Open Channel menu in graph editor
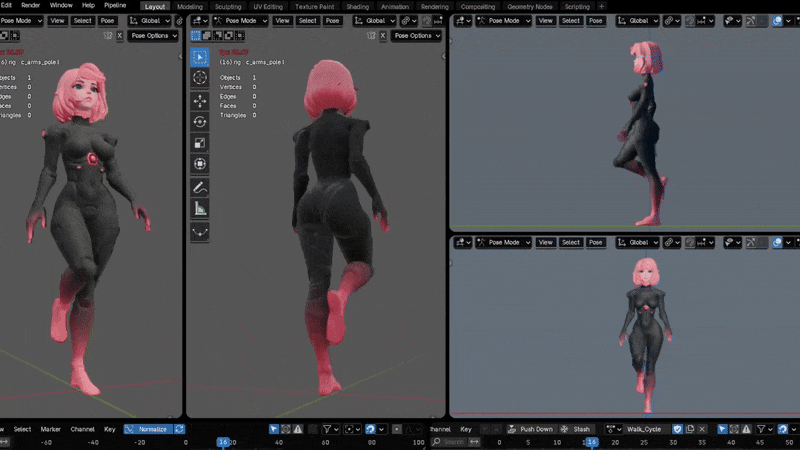800x450 pixels. click(82, 430)
